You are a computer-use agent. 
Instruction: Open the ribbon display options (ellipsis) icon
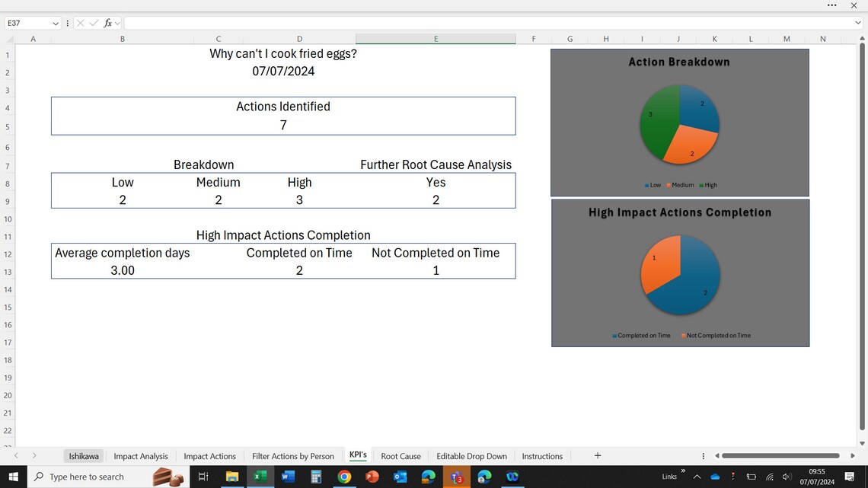point(832,6)
